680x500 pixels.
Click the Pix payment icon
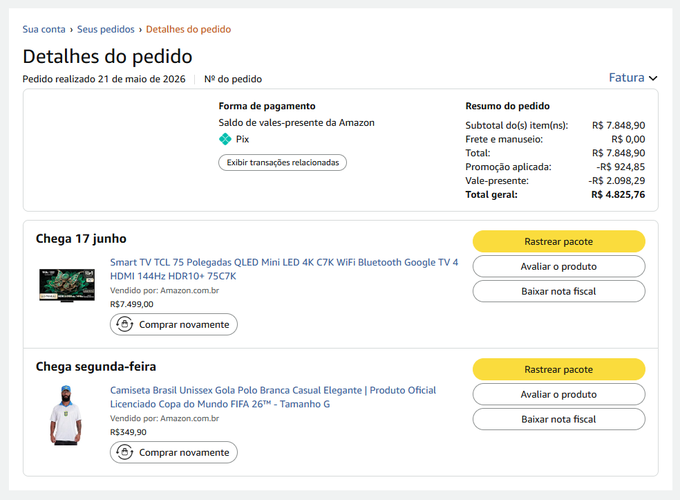(225, 139)
